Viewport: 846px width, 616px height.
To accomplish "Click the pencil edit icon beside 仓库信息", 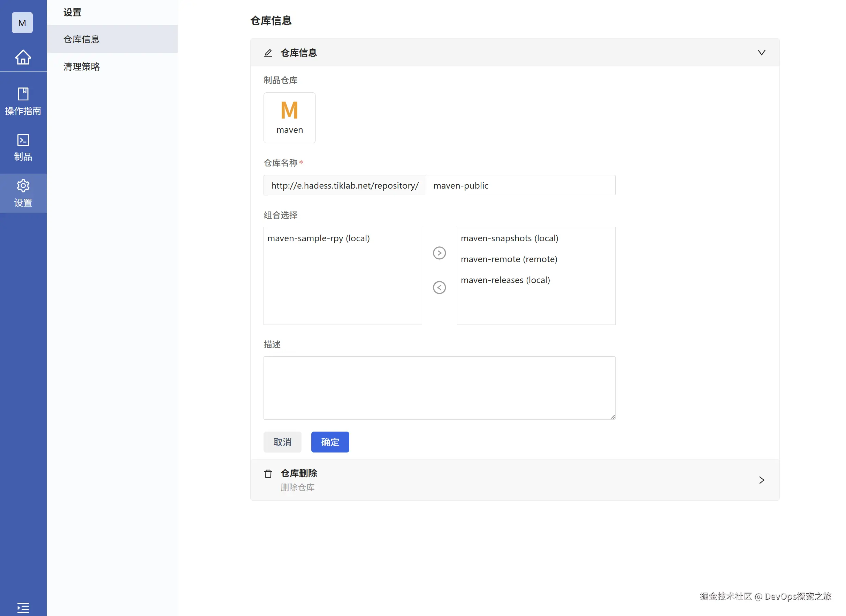I will tap(268, 53).
